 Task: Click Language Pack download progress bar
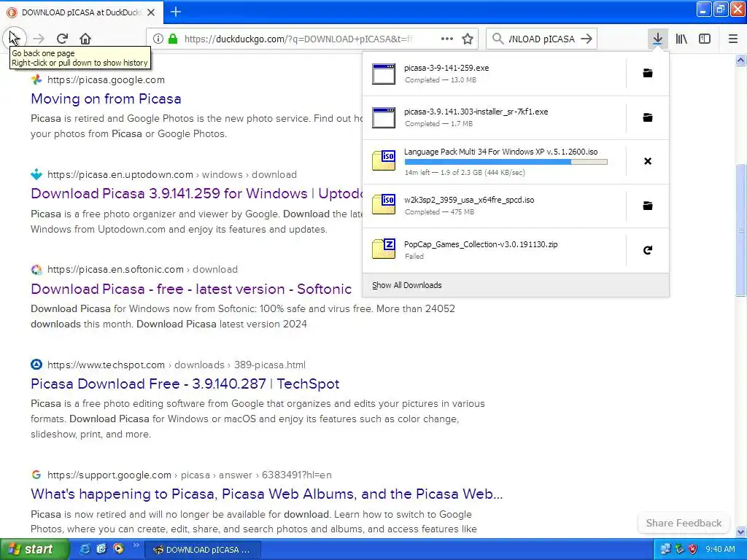click(506, 162)
